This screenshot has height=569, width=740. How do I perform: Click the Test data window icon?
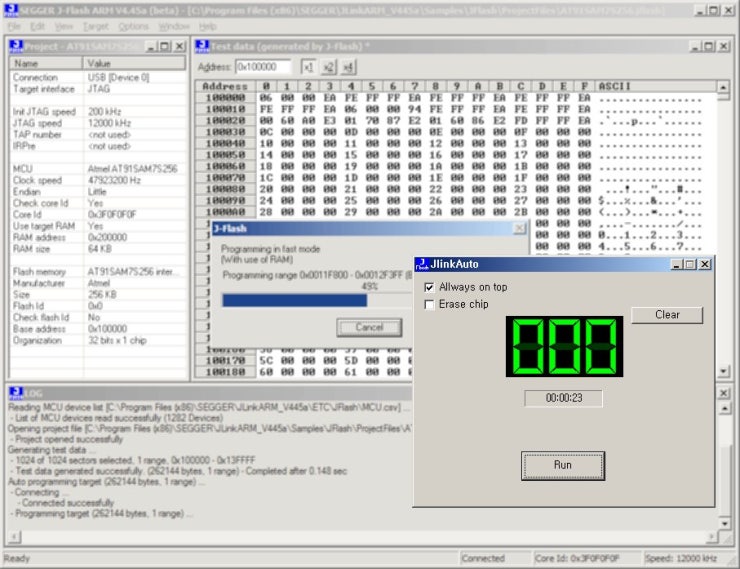pyautogui.click(x=202, y=46)
